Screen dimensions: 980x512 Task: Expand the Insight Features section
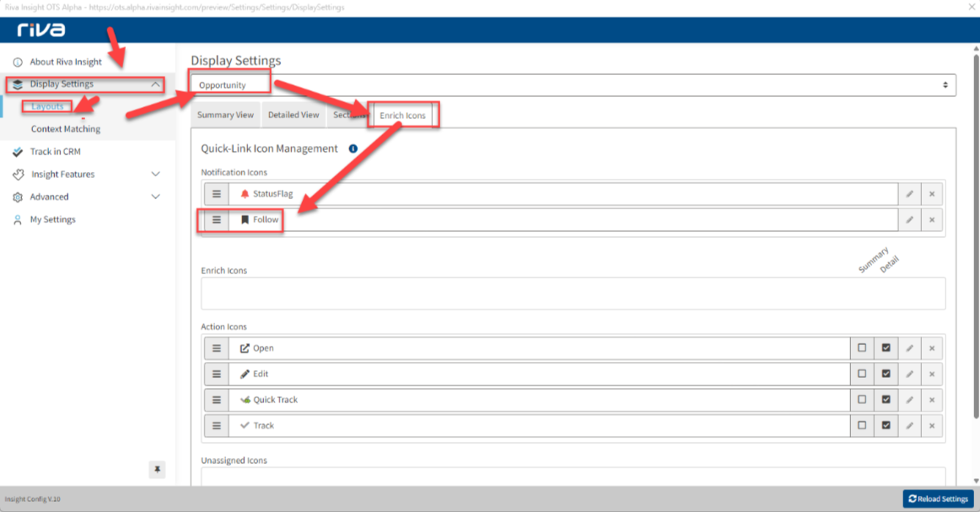point(87,174)
